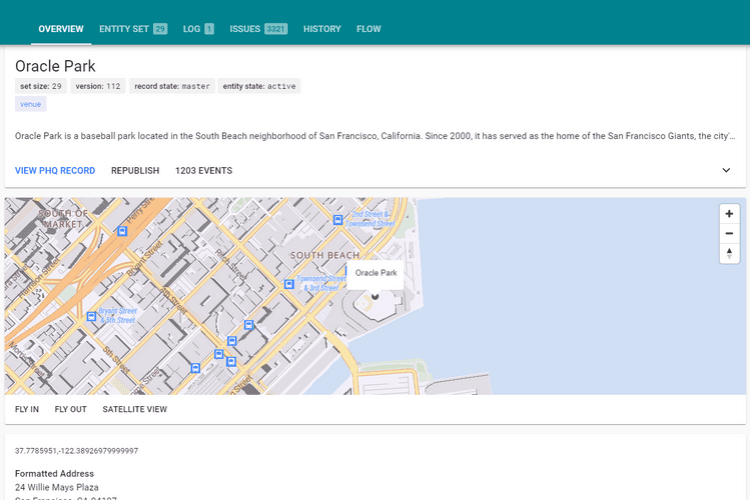
Task: Click the coordinates text 37.7785951,-122.38926979999997
Action: coord(77,451)
